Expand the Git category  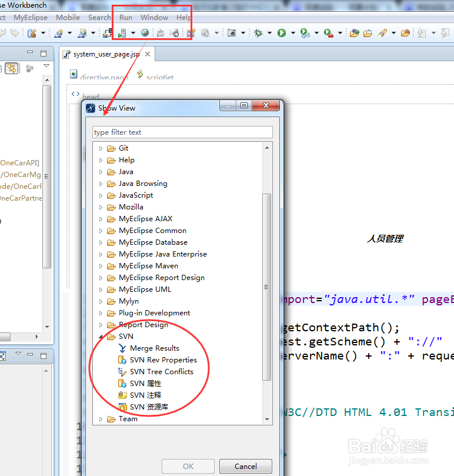101,148
